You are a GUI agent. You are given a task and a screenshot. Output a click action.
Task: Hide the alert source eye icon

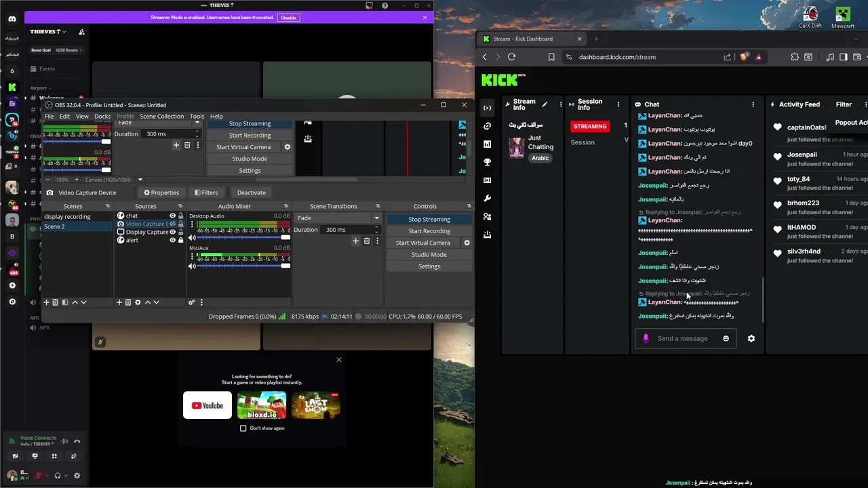pos(172,240)
